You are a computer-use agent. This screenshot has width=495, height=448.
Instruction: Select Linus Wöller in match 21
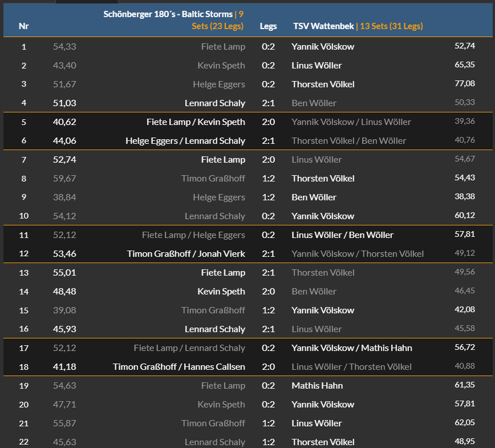pos(317,423)
